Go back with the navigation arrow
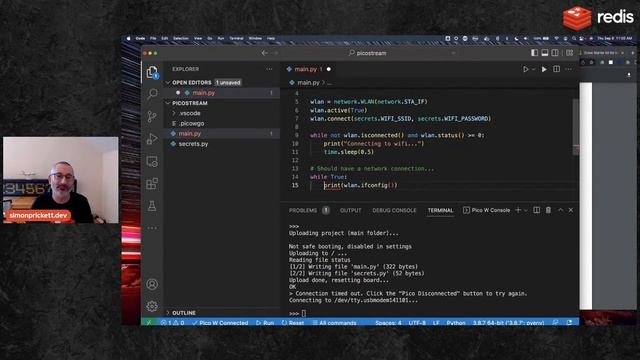This screenshot has height=360, width=640. click(264, 53)
